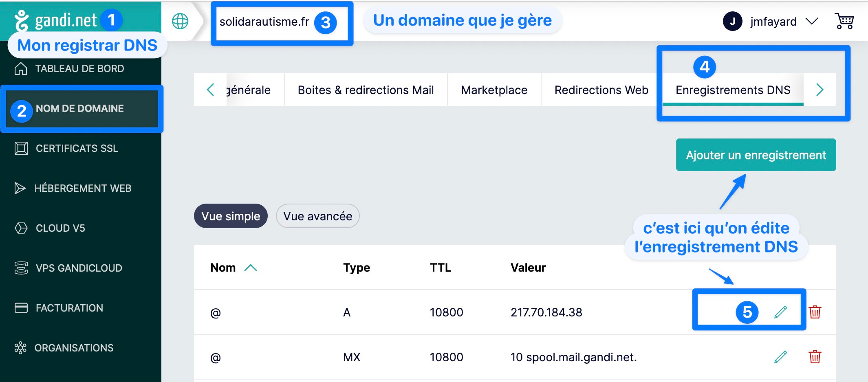The image size is (868, 382).
Task: Click the Nom column header
Action: tap(223, 268)
